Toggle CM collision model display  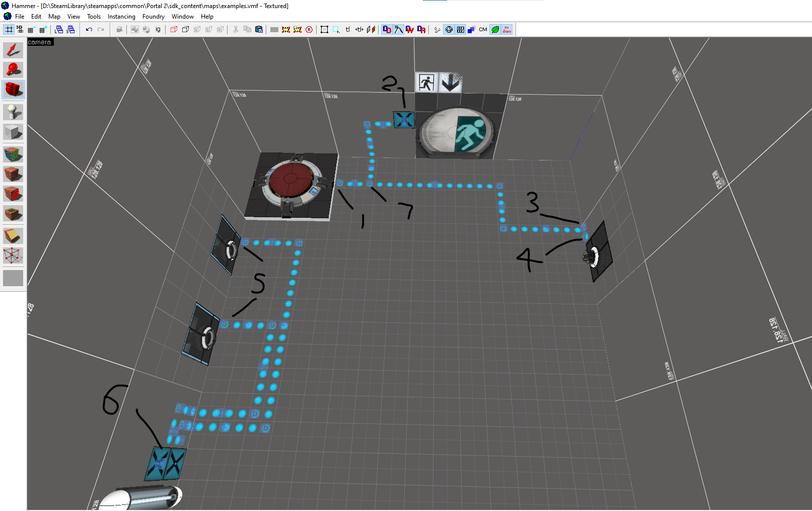[x=483, y=30]
